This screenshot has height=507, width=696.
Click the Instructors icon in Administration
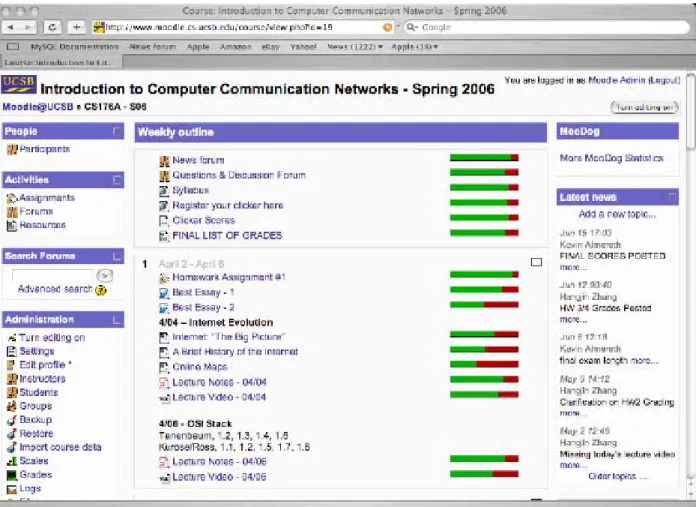[12, 379]
